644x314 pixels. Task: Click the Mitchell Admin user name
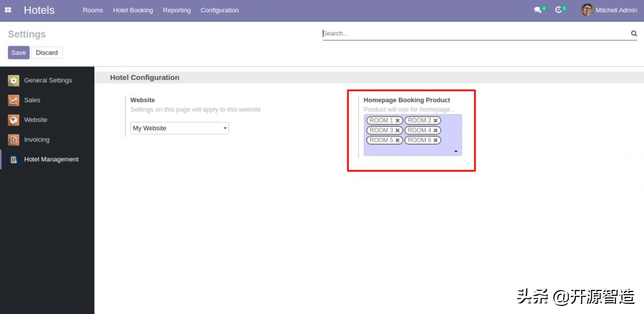point(616,10)
